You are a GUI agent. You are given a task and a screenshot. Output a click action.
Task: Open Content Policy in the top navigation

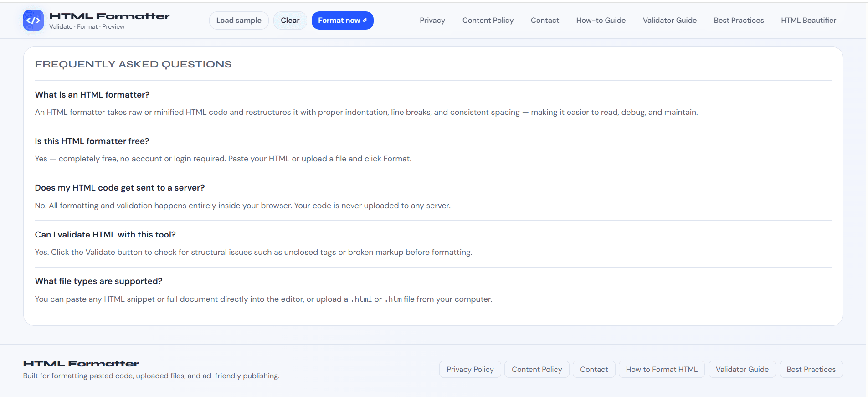pyautogui.click(x=488, y=21)
